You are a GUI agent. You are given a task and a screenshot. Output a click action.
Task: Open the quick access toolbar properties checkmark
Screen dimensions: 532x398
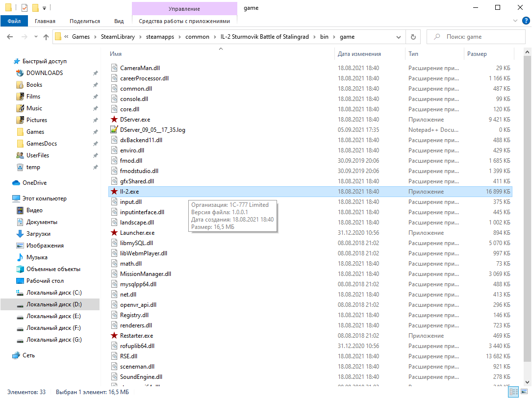[25, 7]
